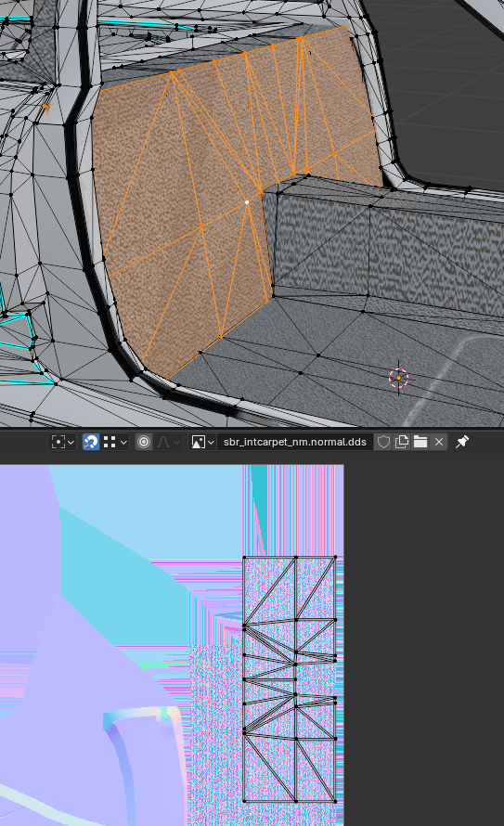Image resolution: width=504 pixels, height=826 pixels.
Task: Select the white active vertex on carpet mesh
Action: [247, 201]
